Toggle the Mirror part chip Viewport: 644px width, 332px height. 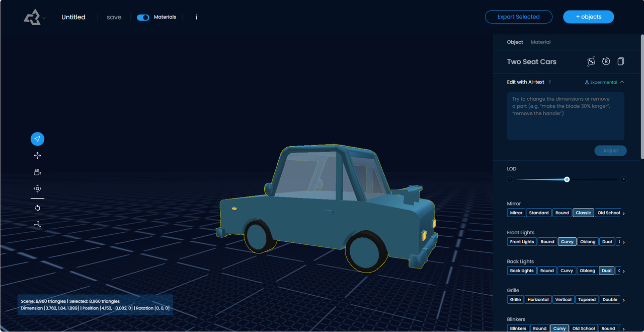point(516,213)
